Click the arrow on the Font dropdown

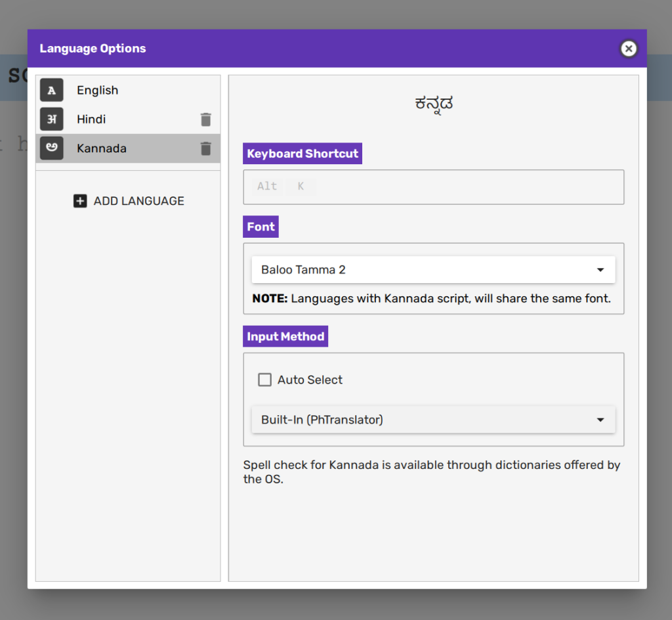[x=600, y=270]
